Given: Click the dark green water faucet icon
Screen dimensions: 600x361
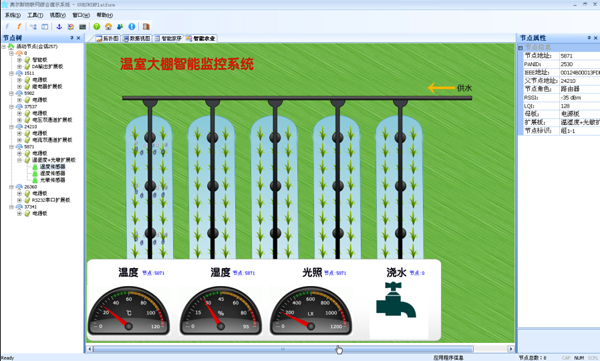Looking at the screenshot, I should pos(396,300).
